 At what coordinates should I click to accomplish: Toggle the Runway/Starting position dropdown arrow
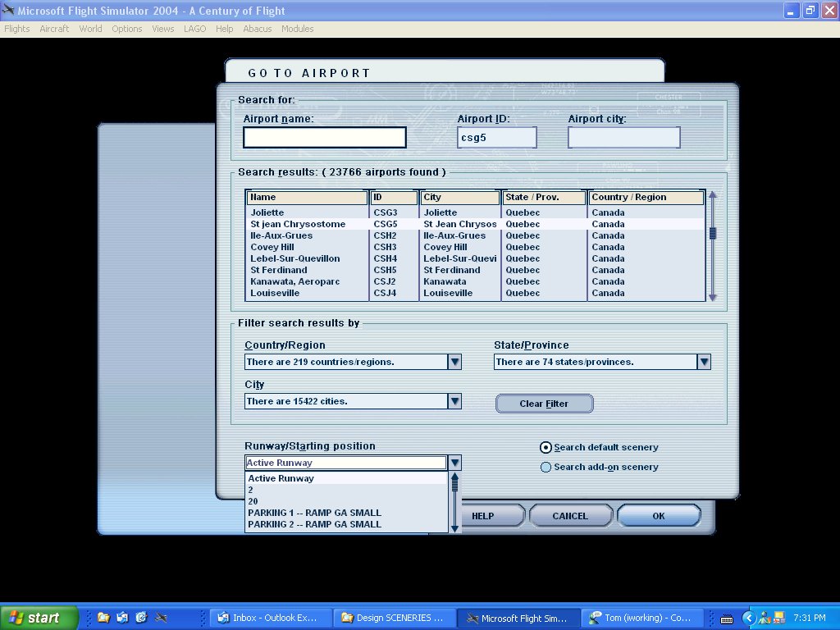[454, 463]
